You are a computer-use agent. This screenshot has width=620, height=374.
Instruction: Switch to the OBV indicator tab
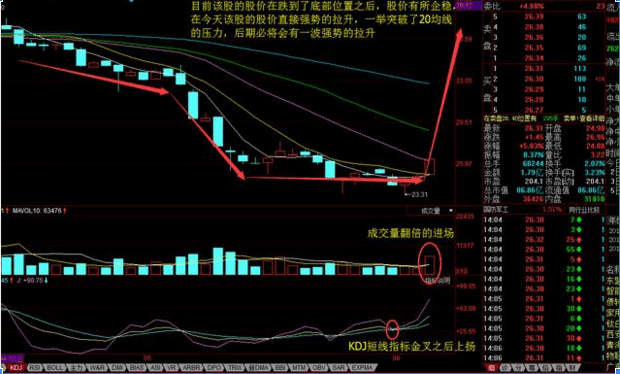(319, 368)
